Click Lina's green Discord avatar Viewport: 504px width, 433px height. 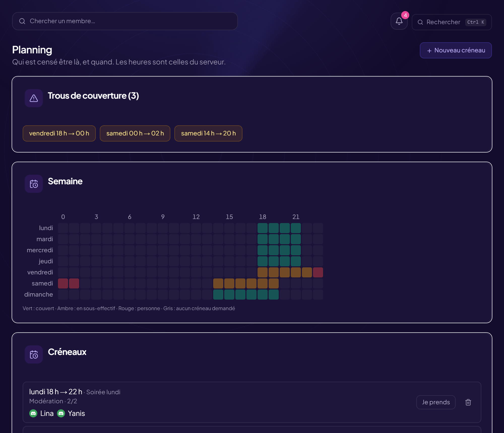pyautogui.click(x=33, y=413)
